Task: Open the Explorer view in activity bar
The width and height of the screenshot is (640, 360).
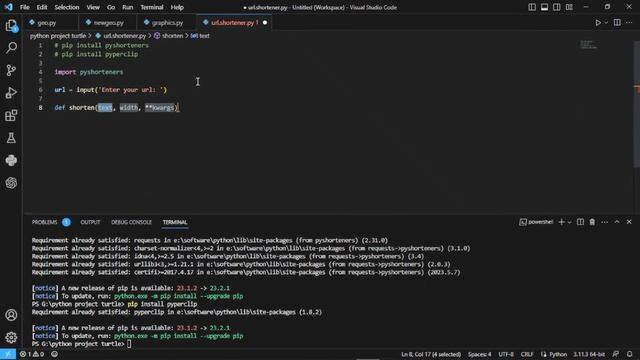Action: click(11, 26)
